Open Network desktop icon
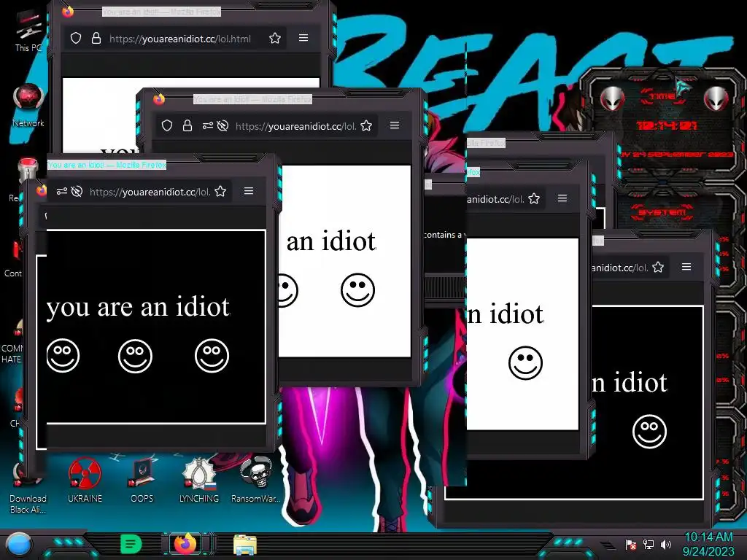The height and width of the screenshot is (560, 747). 28,106
